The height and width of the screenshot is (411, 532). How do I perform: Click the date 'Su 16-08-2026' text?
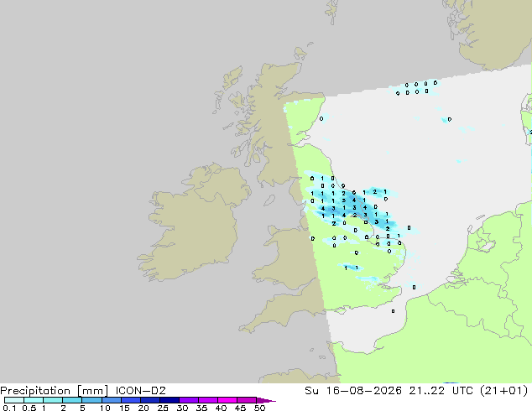pyautogui.click(x=353, y=391)
